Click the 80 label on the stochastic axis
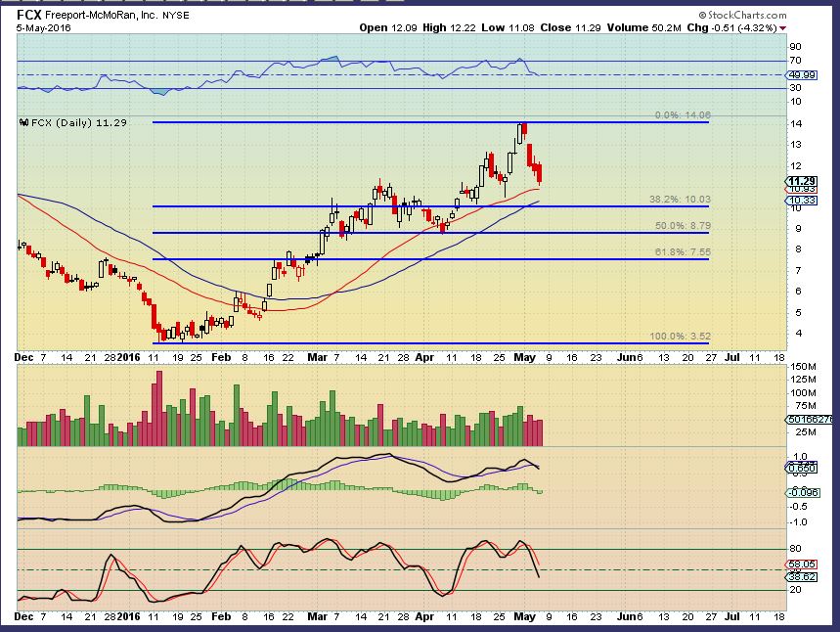 pos(796,549)
